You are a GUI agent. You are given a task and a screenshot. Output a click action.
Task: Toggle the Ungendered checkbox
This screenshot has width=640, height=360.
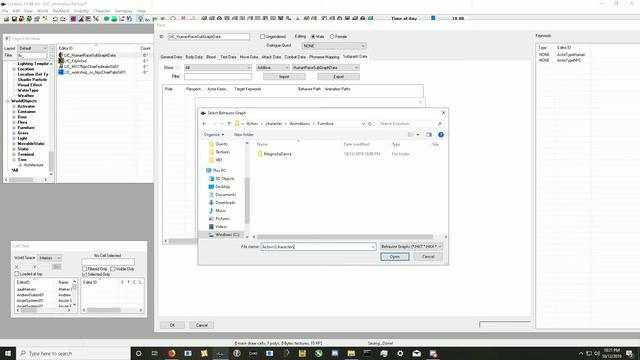click(262, 37)
